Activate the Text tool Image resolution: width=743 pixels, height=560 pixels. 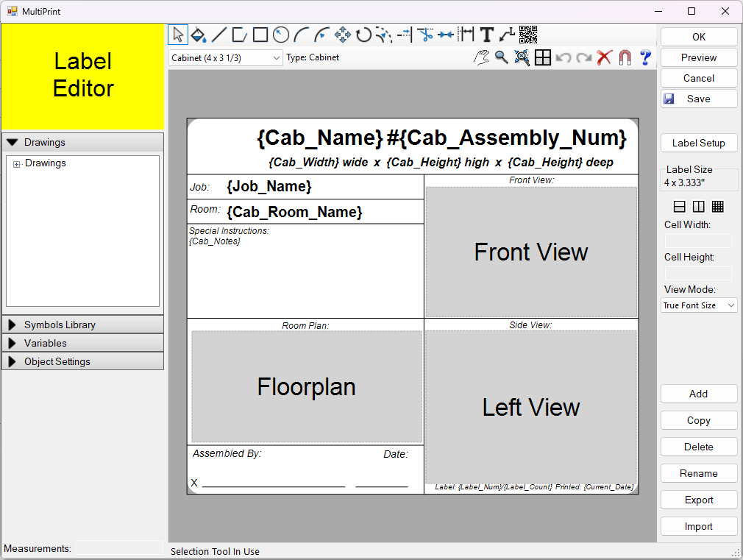(x=486, y=35)
